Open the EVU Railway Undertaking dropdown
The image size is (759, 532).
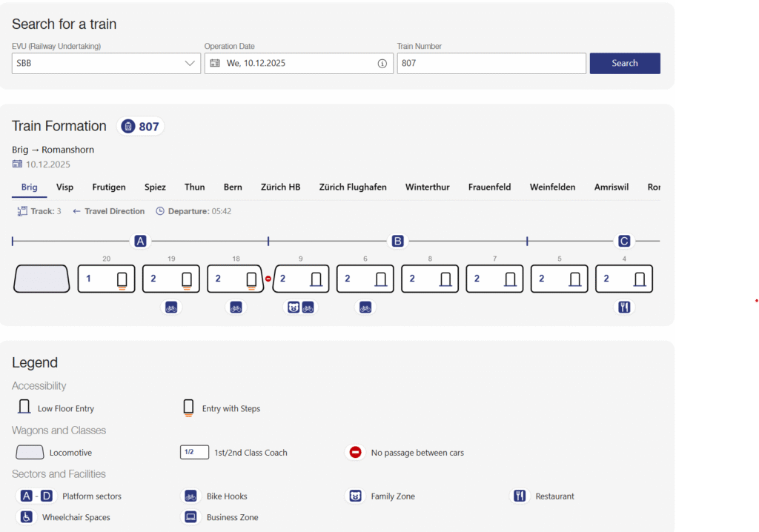pyautogui.click(x=106, y=64)
